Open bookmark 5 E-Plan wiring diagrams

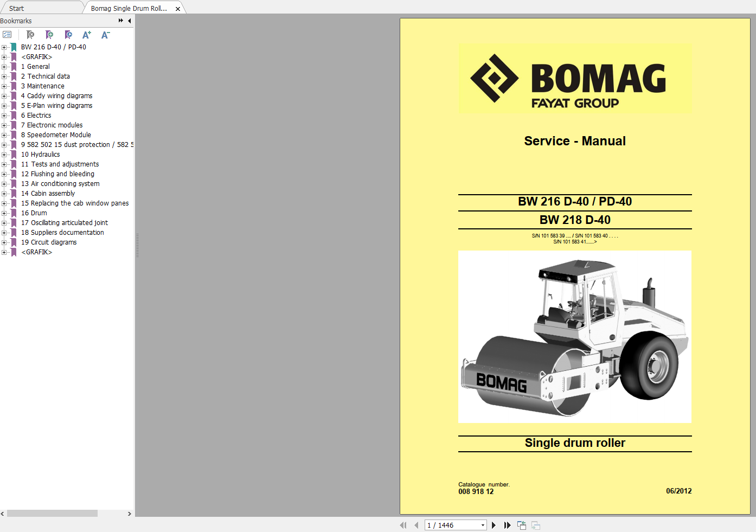point(56,106)
